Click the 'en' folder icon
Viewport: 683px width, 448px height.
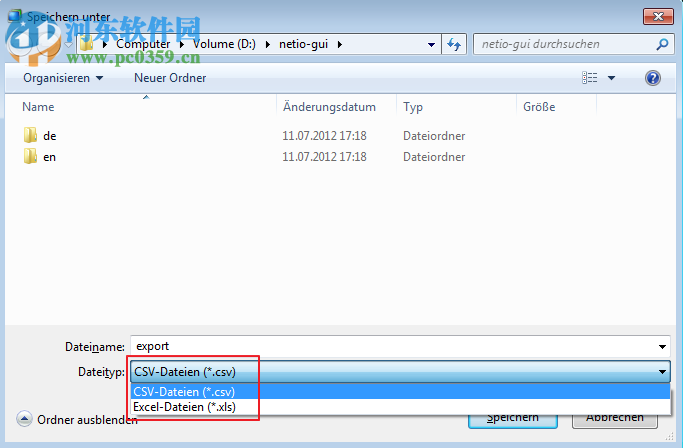(x=30, y=156)
